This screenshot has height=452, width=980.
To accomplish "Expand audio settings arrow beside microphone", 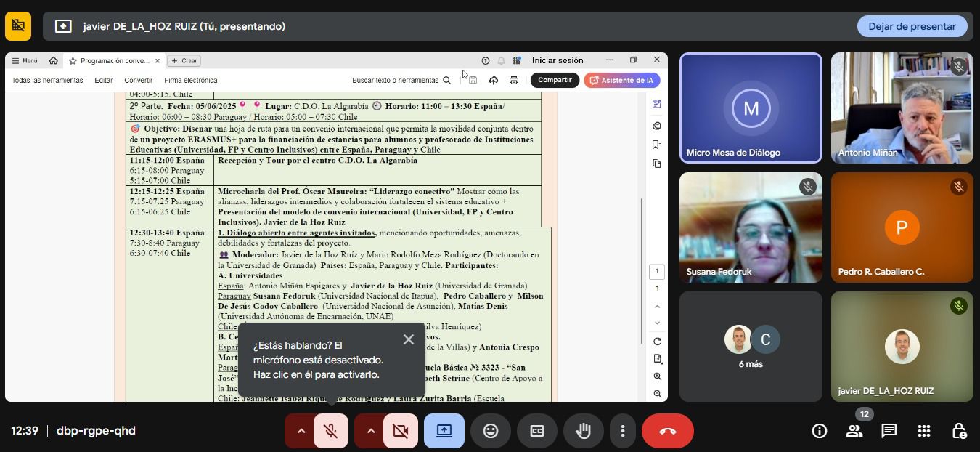I will [x=299, y=431].
